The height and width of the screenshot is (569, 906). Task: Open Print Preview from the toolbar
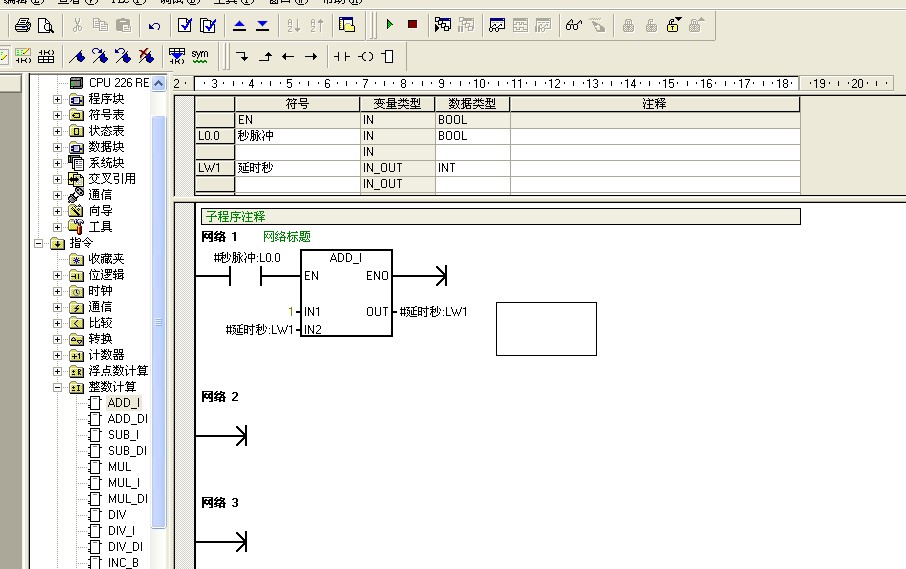point(46,25)
